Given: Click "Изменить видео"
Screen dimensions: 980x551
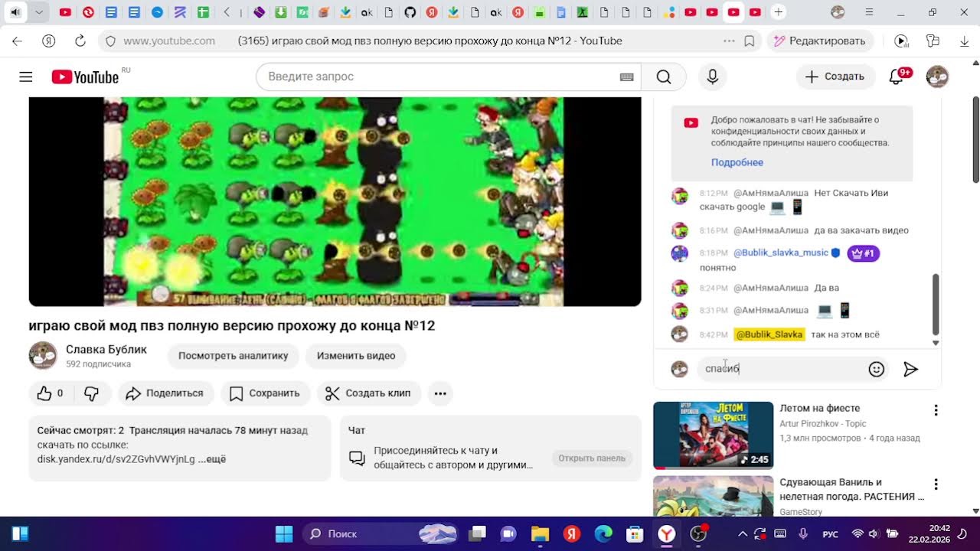Looking at the screenshot, I should pos(356,356).
